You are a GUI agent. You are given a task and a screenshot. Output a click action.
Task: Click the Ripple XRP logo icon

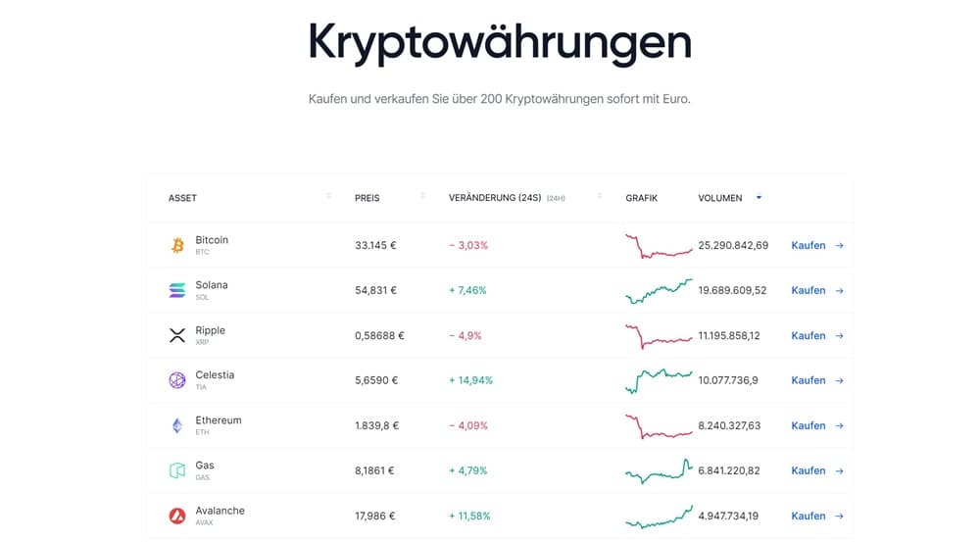coord(177,335)
